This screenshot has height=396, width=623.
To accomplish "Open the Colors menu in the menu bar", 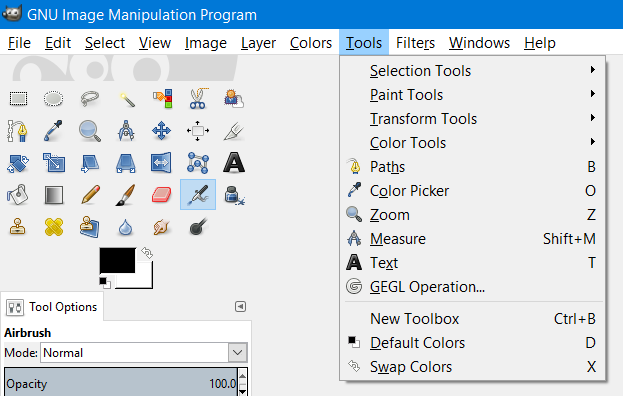I will [311, 42].
